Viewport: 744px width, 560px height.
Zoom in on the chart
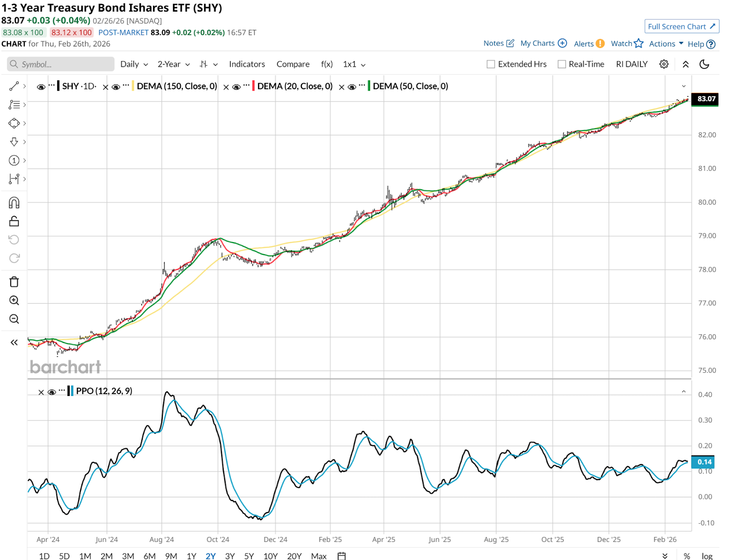[x=14, y=301]
